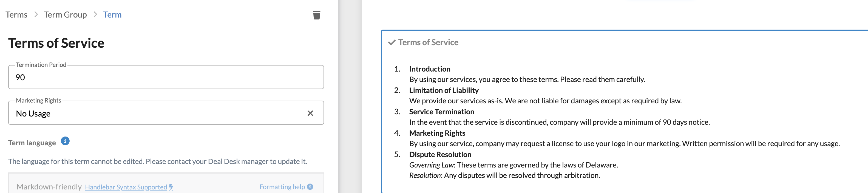Delete term using the trash icon
Screen dimensions: 868x193
[316, 15]
